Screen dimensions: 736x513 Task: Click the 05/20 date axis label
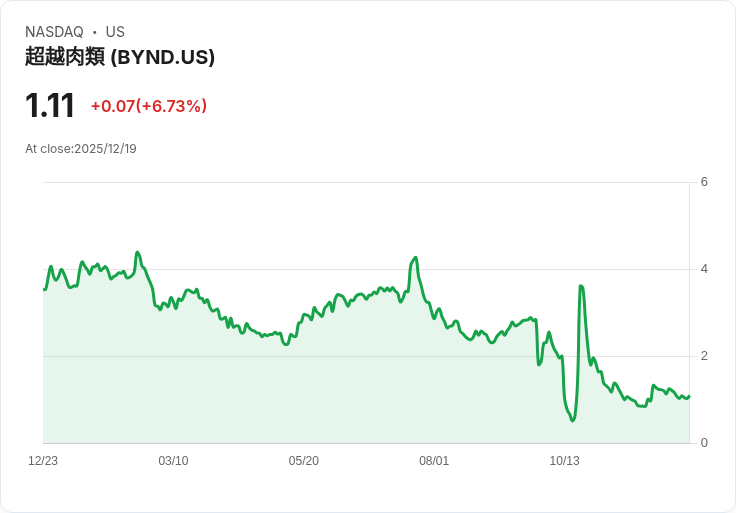304,461
